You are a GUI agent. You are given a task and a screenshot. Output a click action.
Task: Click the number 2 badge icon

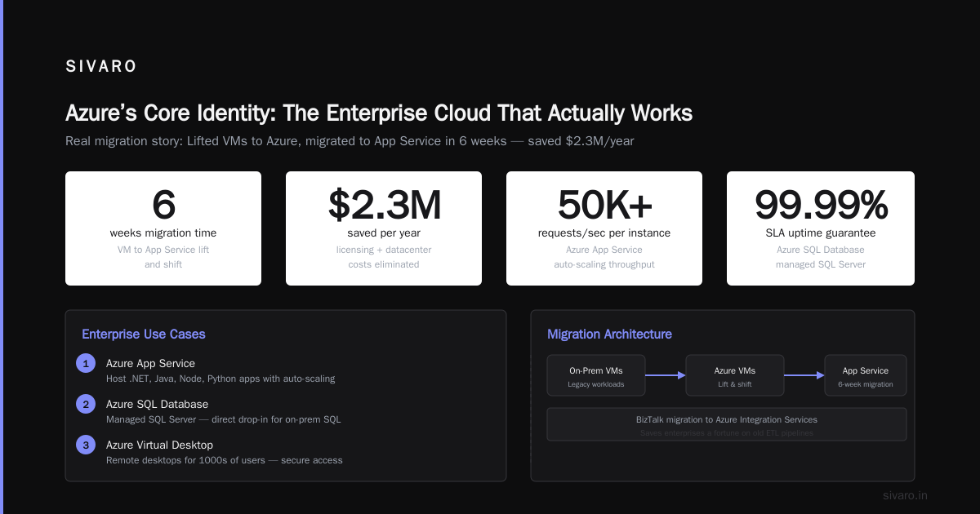coord(86,404)
